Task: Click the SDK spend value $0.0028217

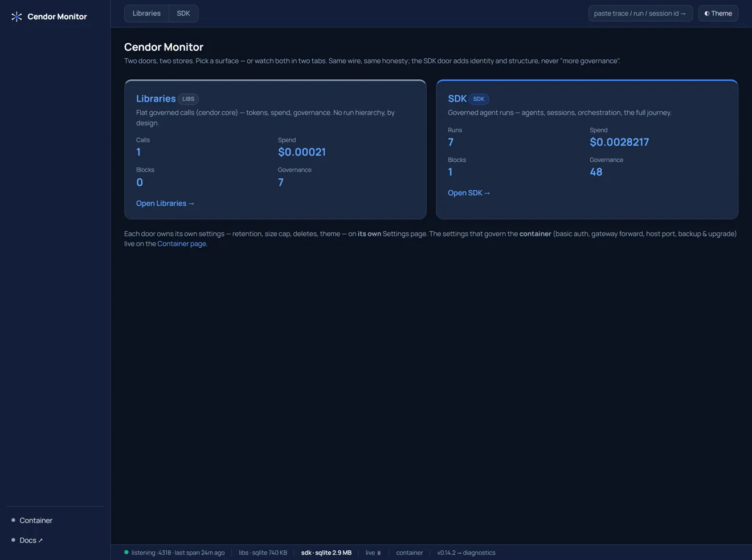Action: [619, 142]
